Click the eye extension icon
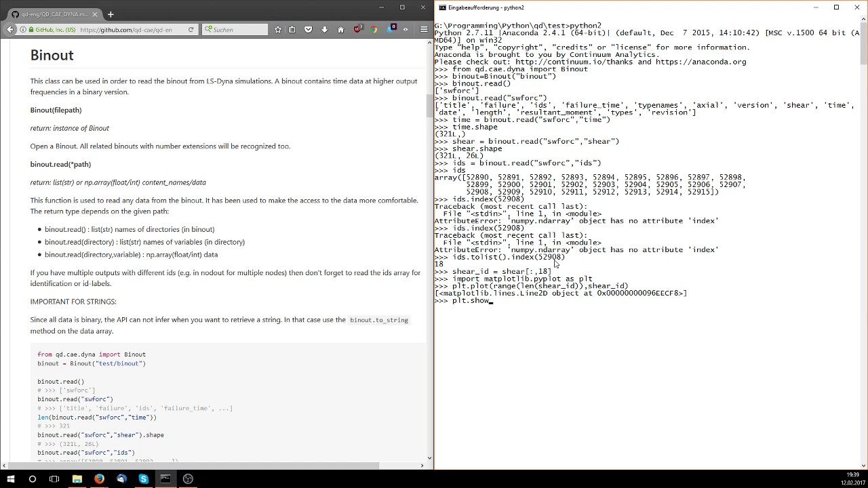The width and height of the screenshot is (868, 488). 406,30
